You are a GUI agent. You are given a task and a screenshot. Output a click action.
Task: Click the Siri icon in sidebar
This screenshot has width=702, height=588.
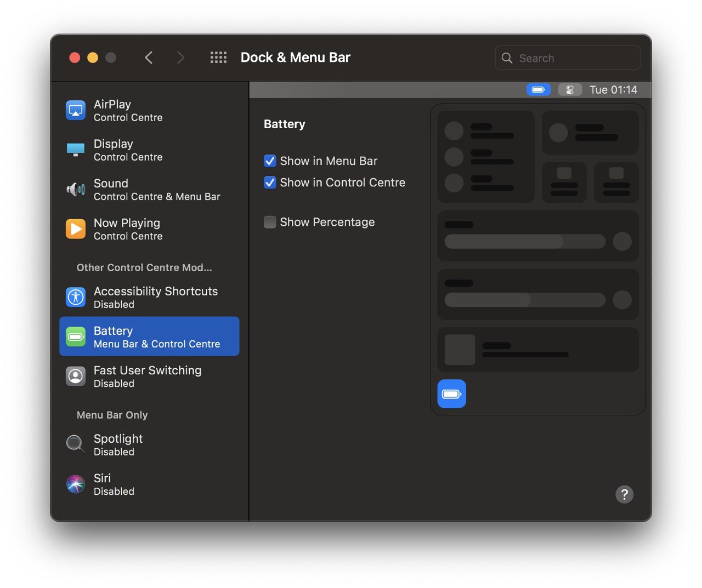tap(76, 484)
